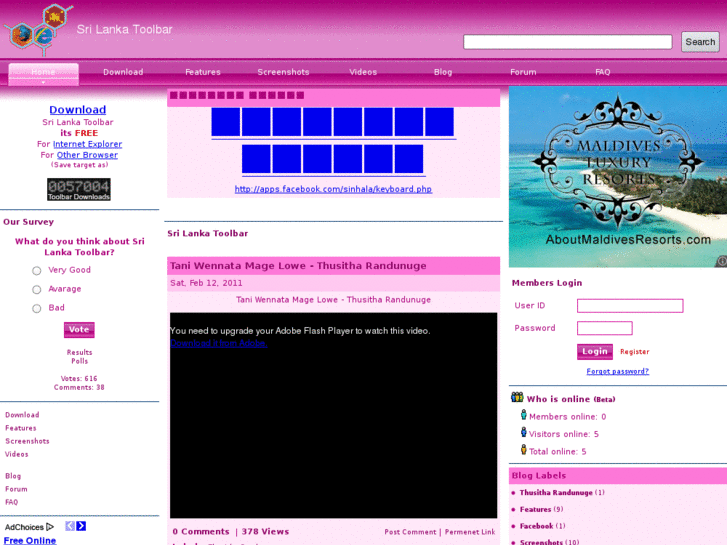Click the sidebar Screenshots link

coord(27,441)
